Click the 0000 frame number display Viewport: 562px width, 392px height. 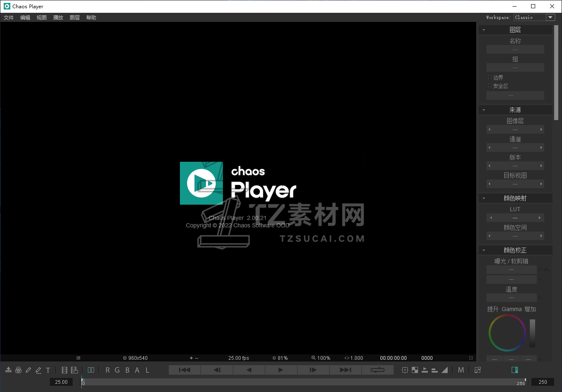427,358
